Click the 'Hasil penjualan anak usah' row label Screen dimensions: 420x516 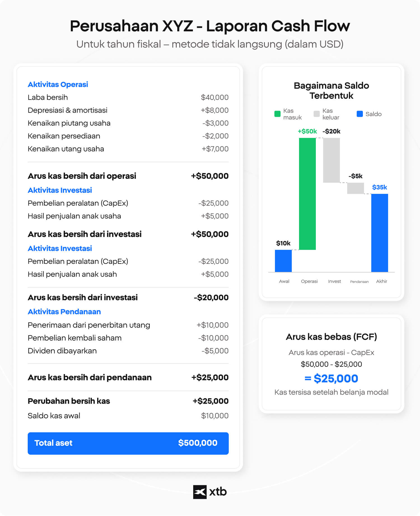click(72, 274)
